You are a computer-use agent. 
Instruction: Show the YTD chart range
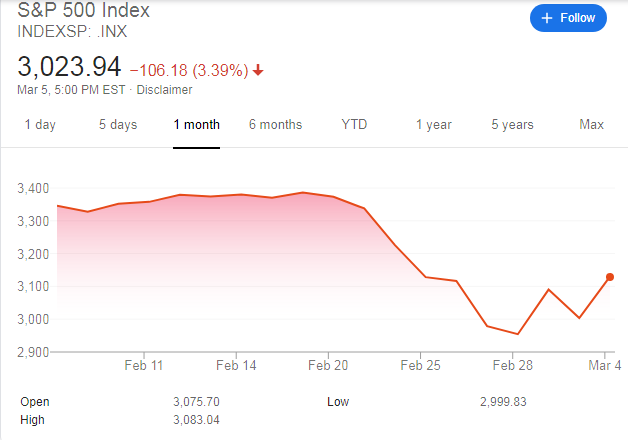[354, 125]
